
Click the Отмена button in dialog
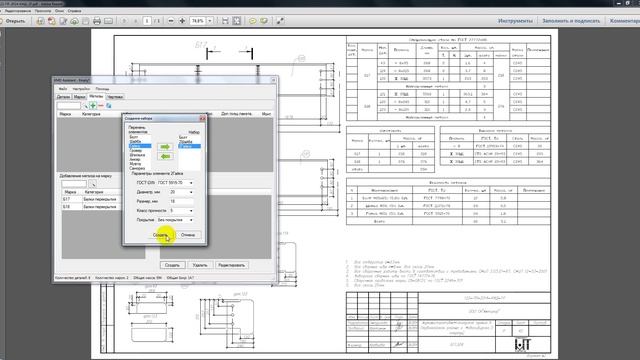[188, 235]
